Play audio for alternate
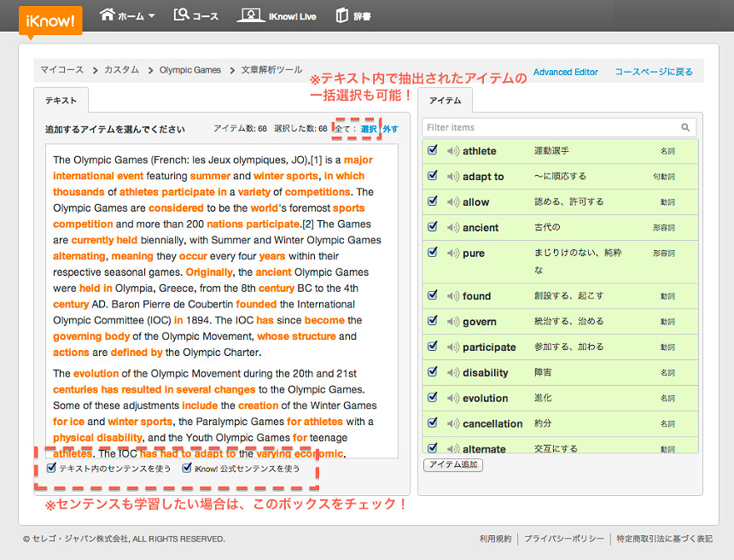Viewport: 734px width, 560px height. pos(452,448)
